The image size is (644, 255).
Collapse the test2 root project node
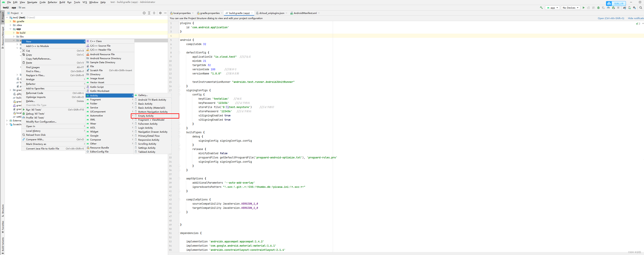point(7,18)
